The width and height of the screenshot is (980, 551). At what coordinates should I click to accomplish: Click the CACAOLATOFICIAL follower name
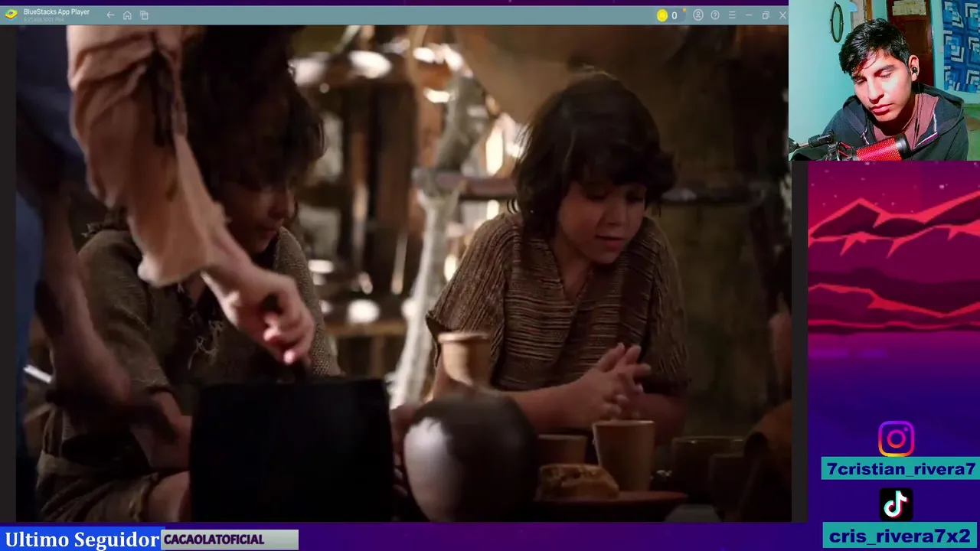[214, 540]
